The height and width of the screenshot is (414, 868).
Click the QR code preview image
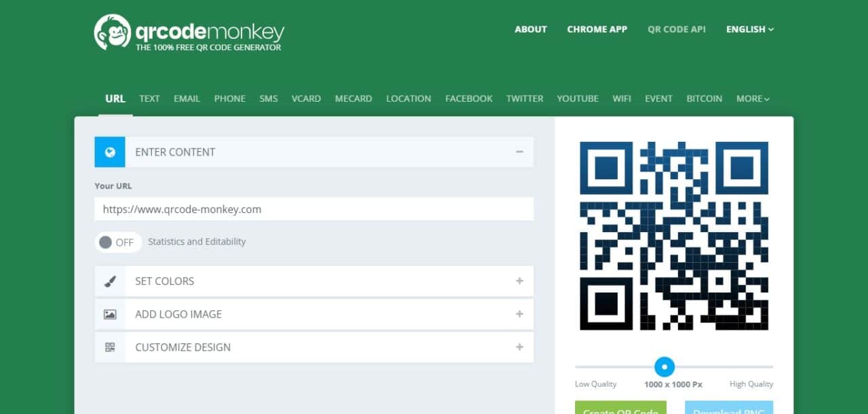674,236
